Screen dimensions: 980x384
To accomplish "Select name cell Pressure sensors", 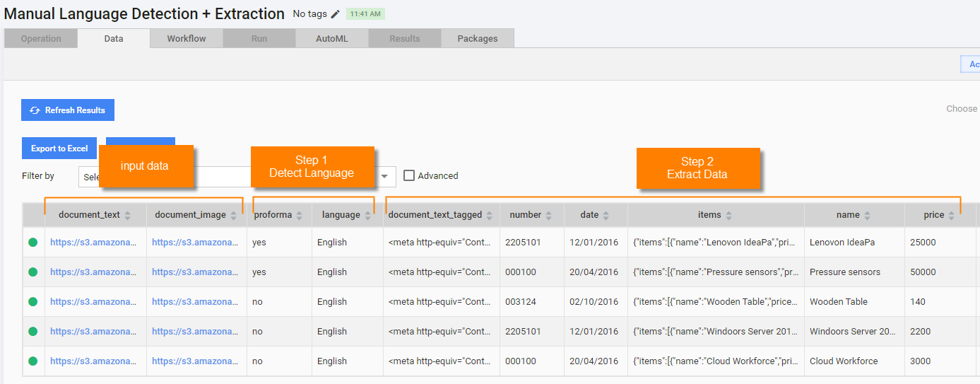I will (x=854, y=272).
